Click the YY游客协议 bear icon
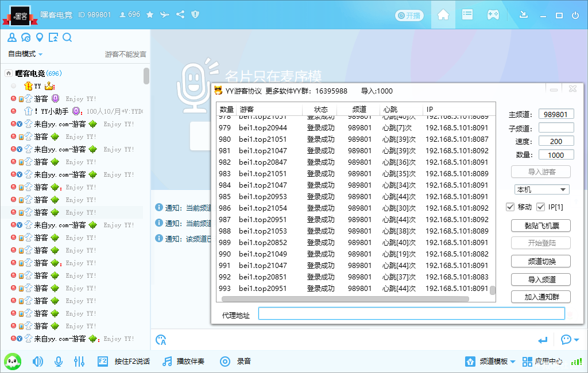 [218, 91]
